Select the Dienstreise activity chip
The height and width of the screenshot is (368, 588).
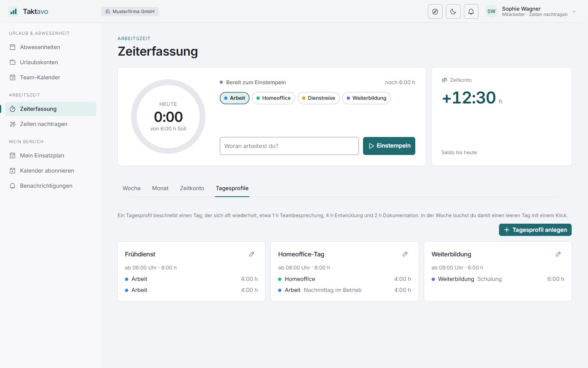(318, 98)
